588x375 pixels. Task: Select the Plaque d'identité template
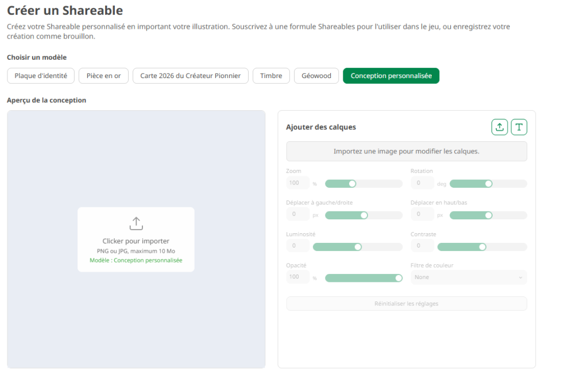(41, 76)
